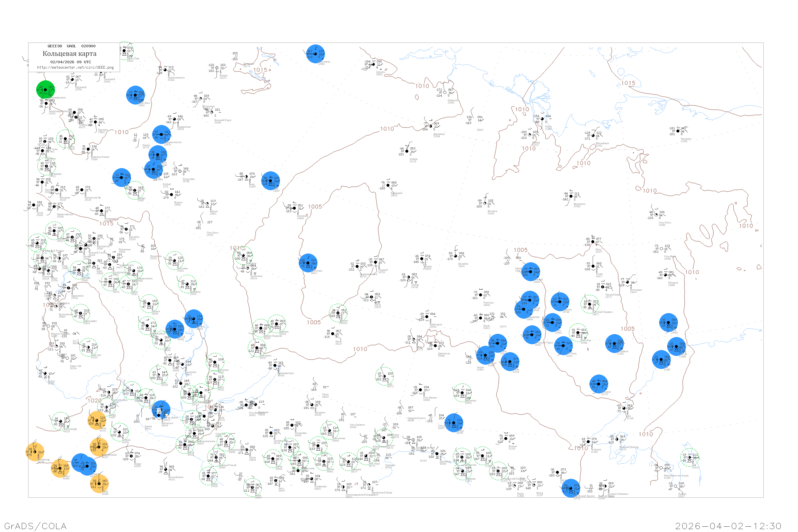Click the QEEE98 UAOL 020900 header

71,46
